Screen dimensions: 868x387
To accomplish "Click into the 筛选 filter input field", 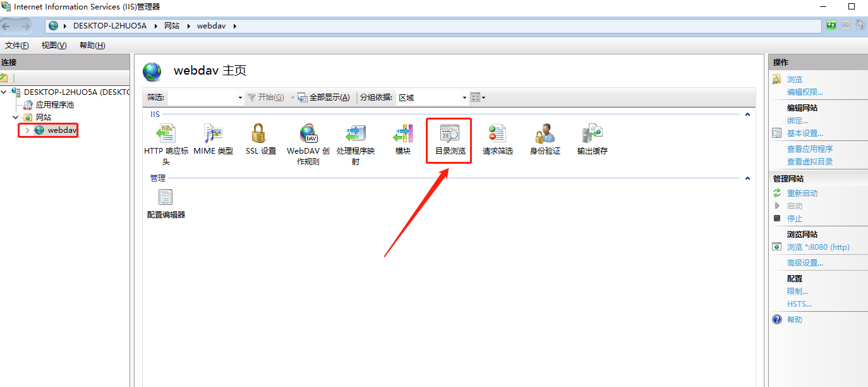I will [x=206, y=97].
